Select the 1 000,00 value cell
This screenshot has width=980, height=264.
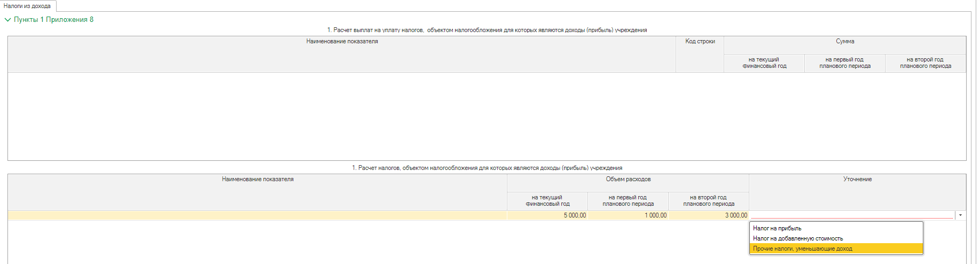coord(628,215)
